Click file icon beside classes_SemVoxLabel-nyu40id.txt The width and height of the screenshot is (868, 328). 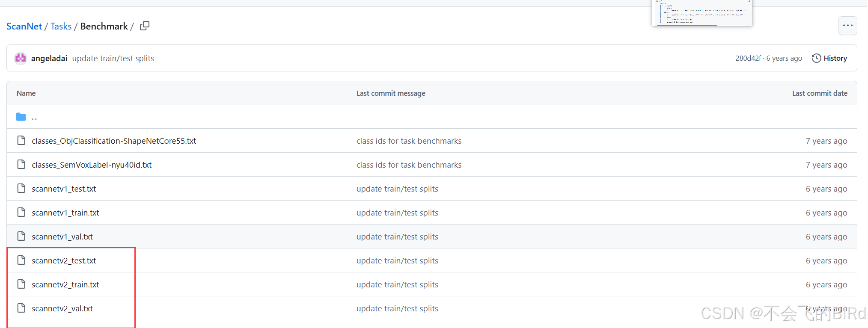[21, 165]
